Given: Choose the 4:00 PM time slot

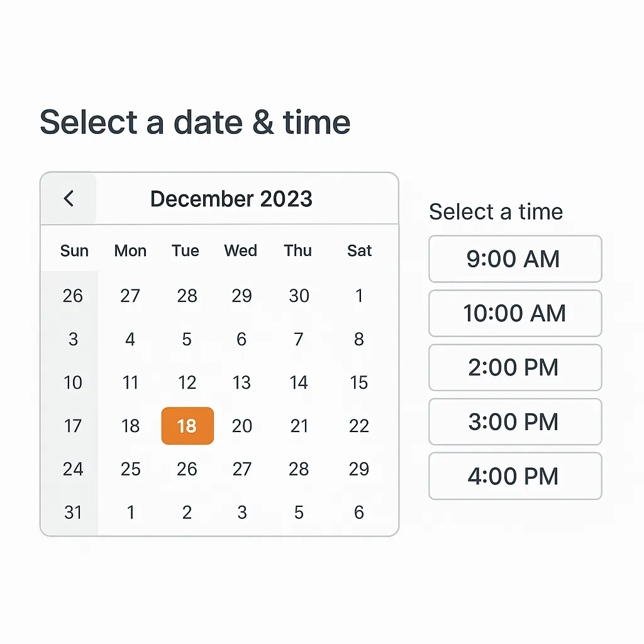Looking at the screenshot, I should (515, 476).
